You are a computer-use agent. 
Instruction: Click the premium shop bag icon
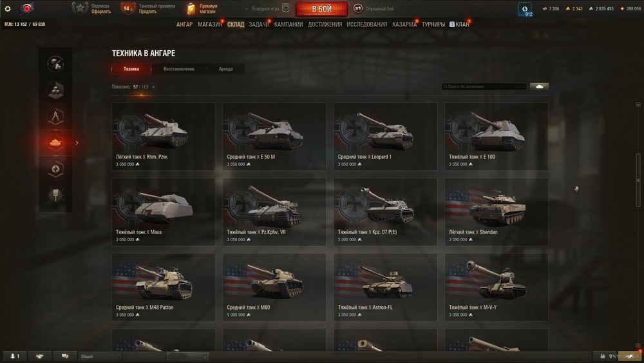(x=191, y=8)
